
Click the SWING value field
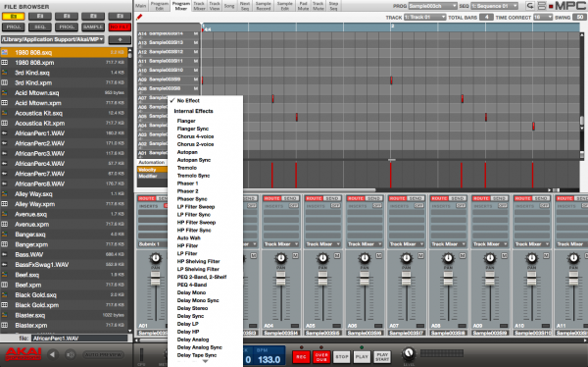pyautogui.click(x=580, y=18)
